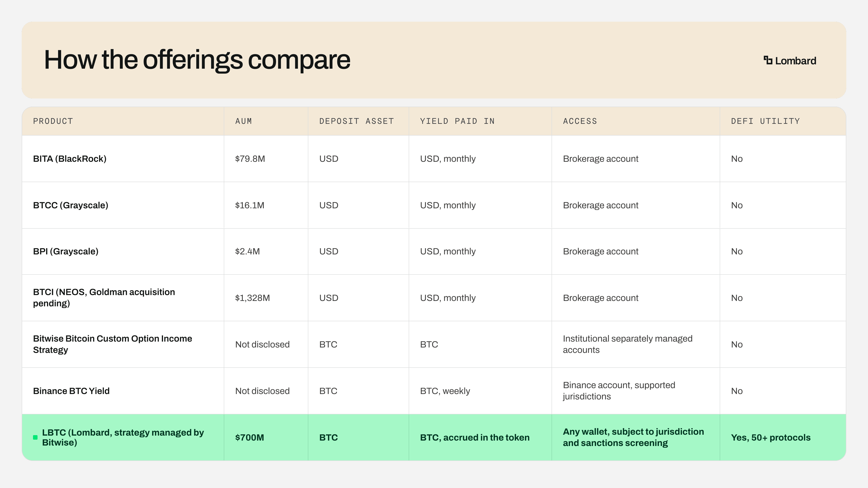Click 'Not disclosed' in the Binance row
The image size is (868, 488).
point(262,391)
